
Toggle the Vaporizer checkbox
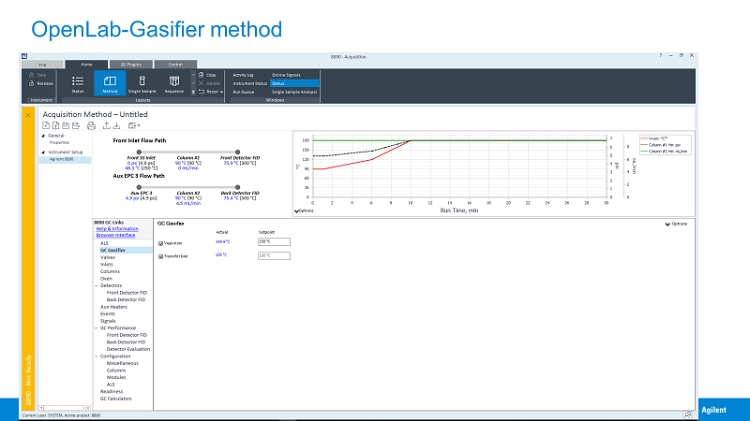(161, 242)
